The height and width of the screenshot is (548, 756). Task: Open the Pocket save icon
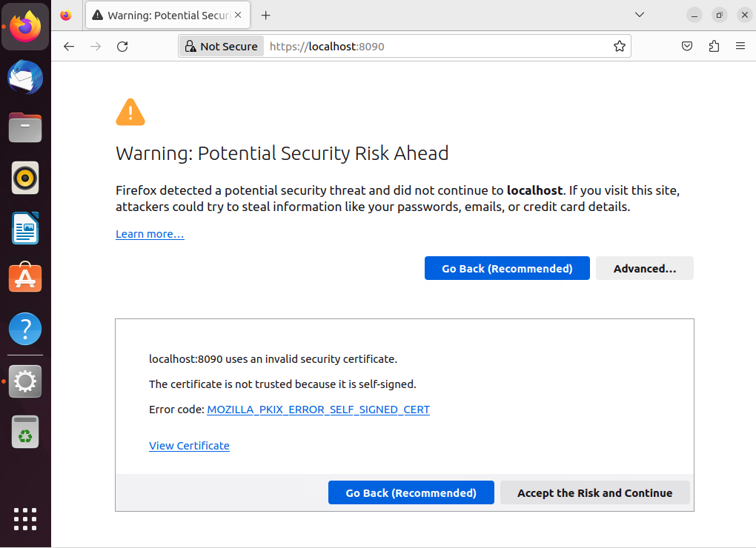687,46
